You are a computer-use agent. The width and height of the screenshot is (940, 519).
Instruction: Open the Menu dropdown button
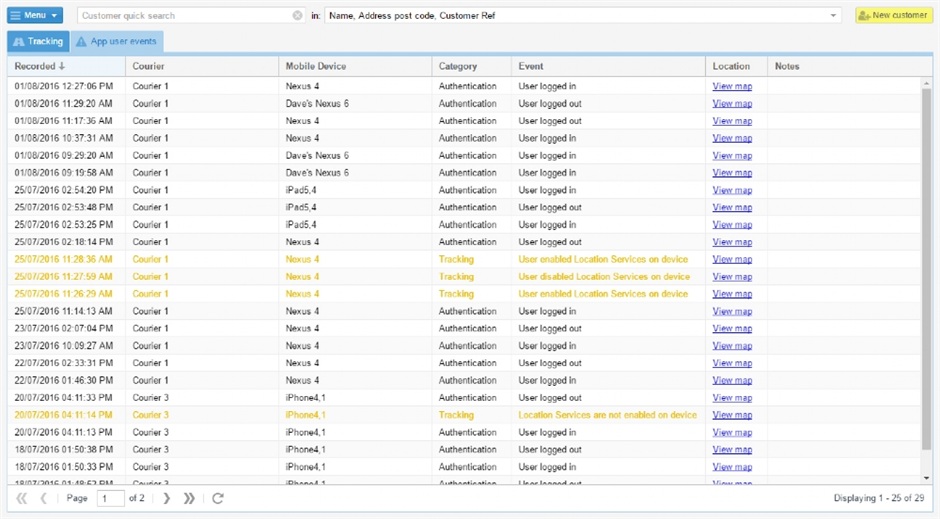pyautogui.click(x=35, y=16)
